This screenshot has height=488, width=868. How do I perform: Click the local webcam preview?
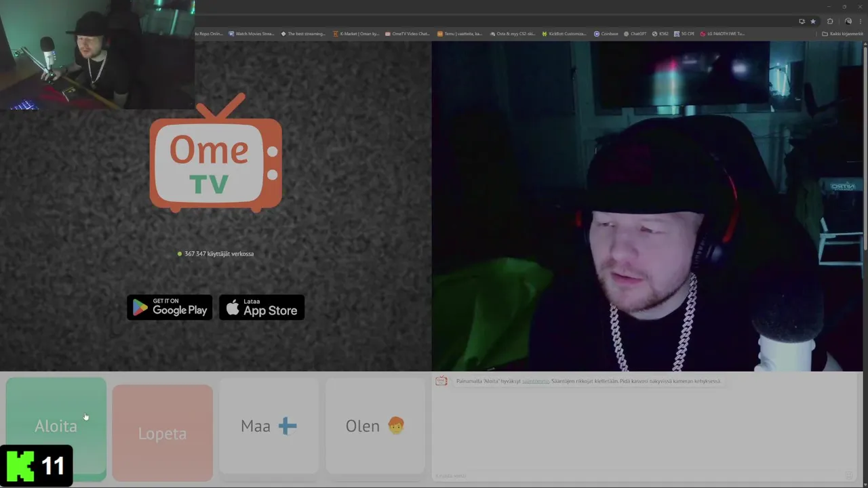pyautogui.click(x=647, y=206)
